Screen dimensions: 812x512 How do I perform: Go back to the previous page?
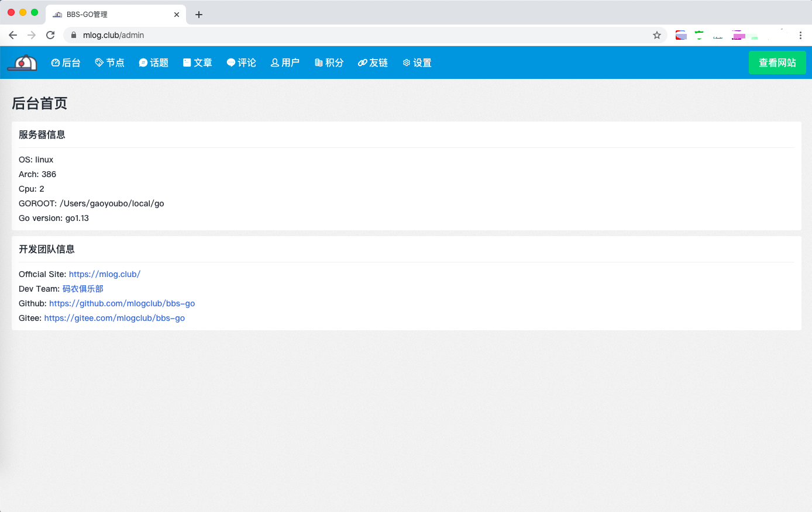[13, 35]
